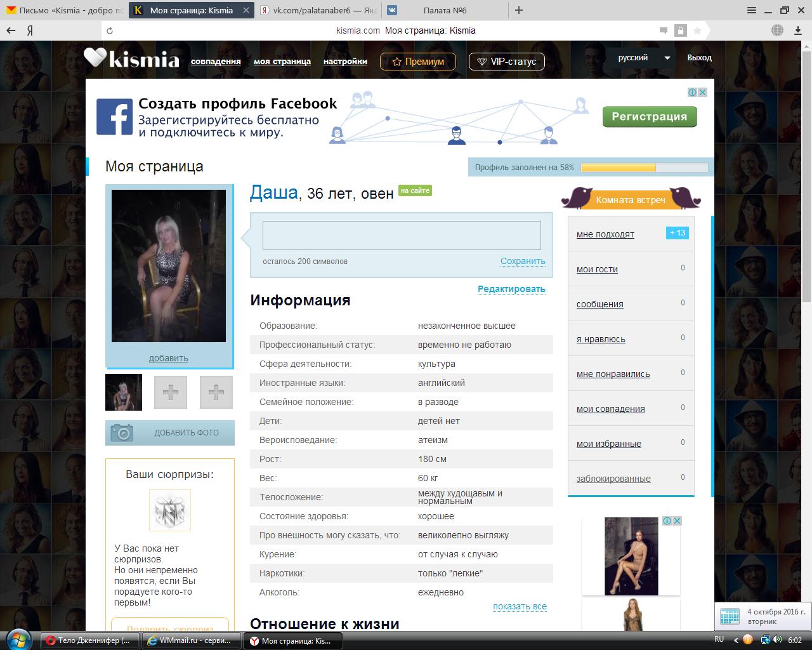Open ad info icon on Facebook banner

(693, 92)
